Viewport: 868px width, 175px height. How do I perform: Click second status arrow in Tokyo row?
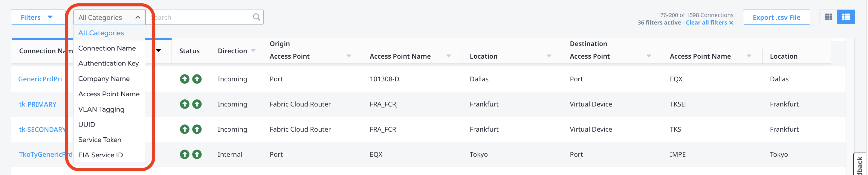coord(197,154)
